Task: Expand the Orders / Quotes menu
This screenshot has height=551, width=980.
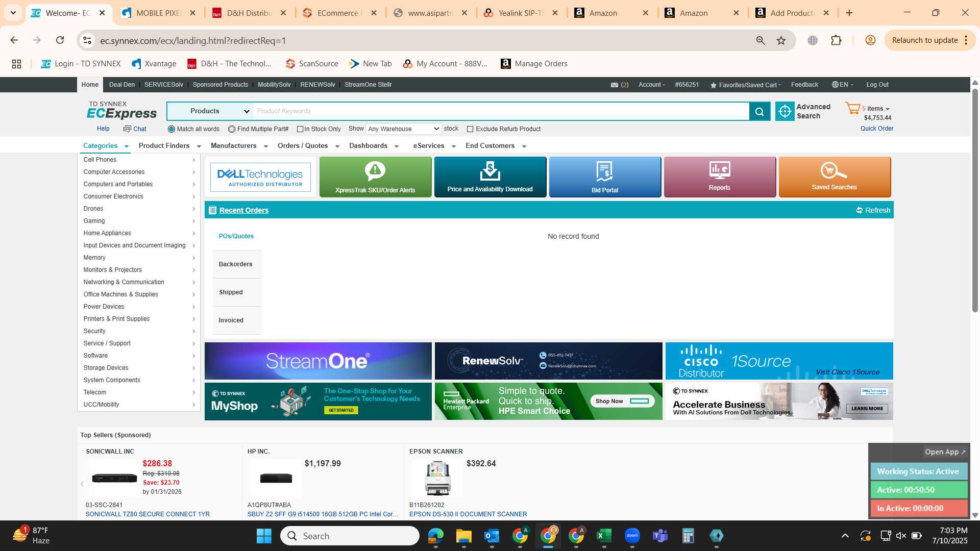Action: pos(308,146)
